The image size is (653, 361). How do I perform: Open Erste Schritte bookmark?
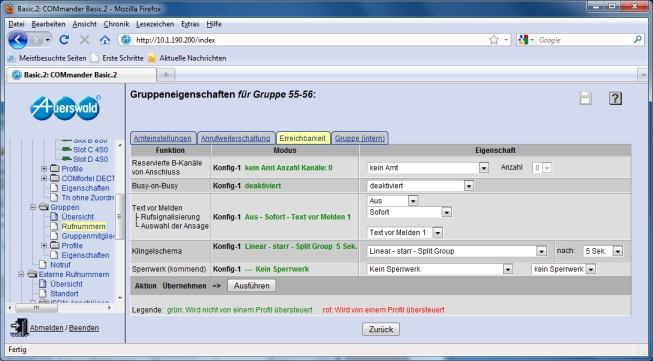(117, 58)
